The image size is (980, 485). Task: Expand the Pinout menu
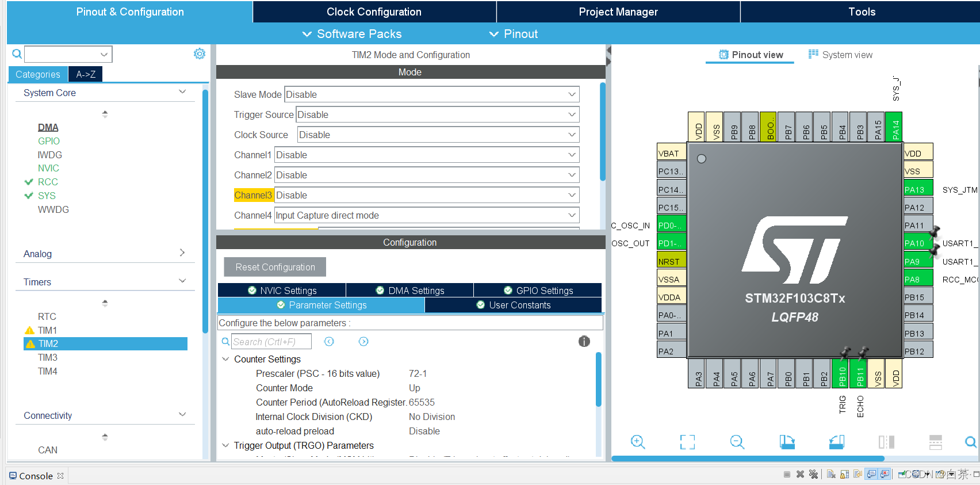click(513, 34)
